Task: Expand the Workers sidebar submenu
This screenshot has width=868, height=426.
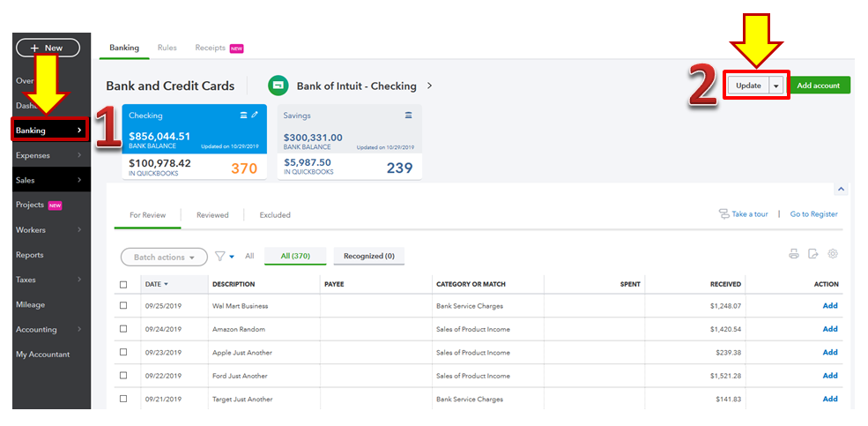Action: (79, 230)
